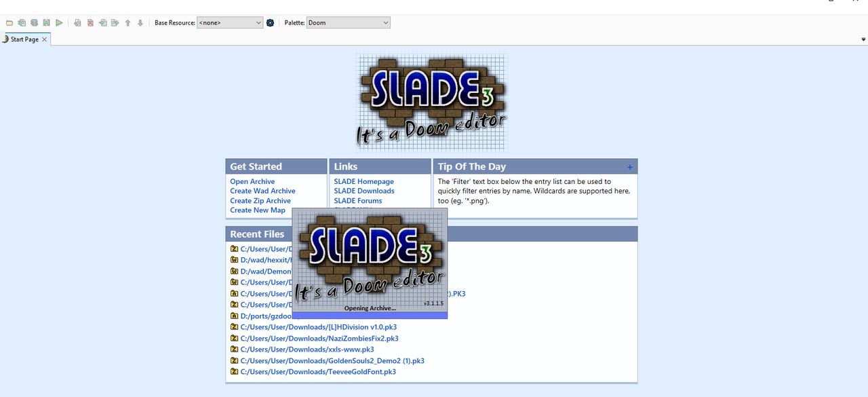Click the v3.1.1.5 version label
The height and width of the screenshot is (397, 868).
pyautogui.click(x=433, y=303)
